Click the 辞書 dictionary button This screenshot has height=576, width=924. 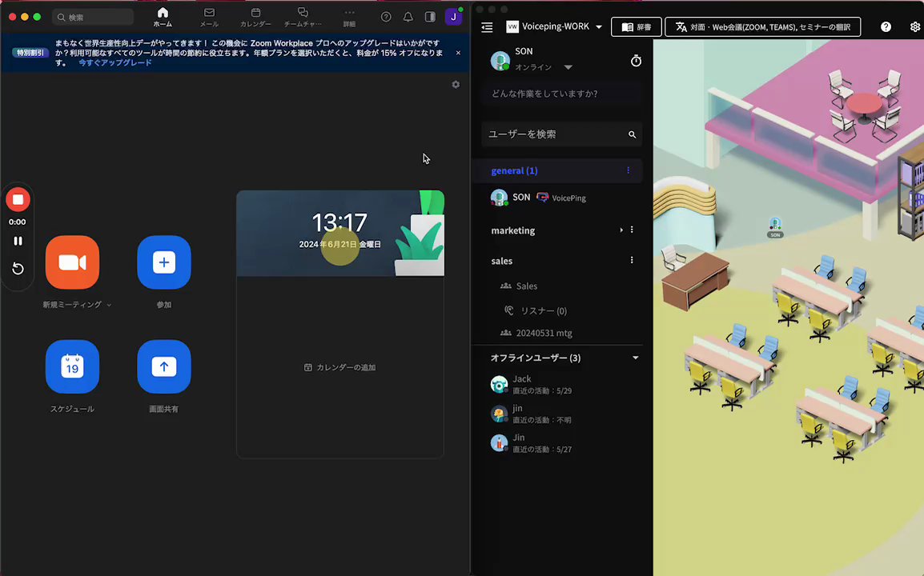[x=637, y=27]
